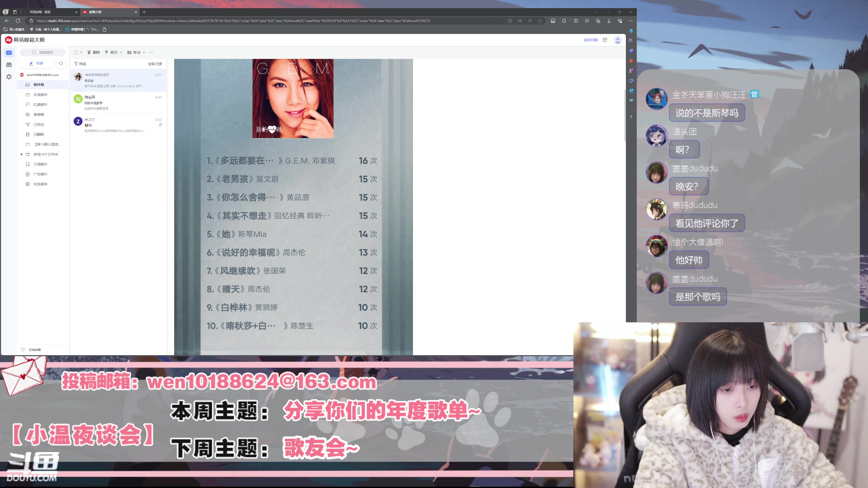Open favorites list icon in browser toolbar

point(587,21)
